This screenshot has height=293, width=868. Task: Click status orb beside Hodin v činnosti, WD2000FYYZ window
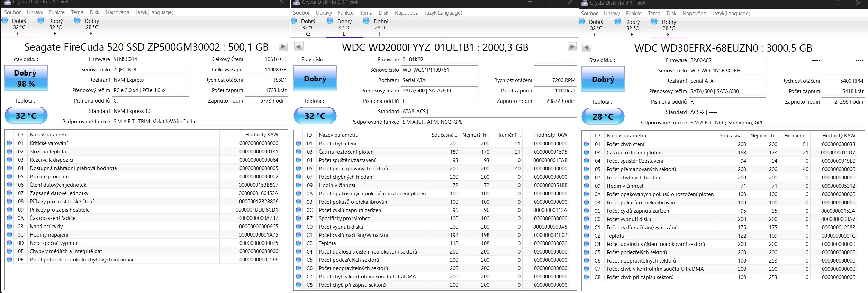[x=298, y=185]
